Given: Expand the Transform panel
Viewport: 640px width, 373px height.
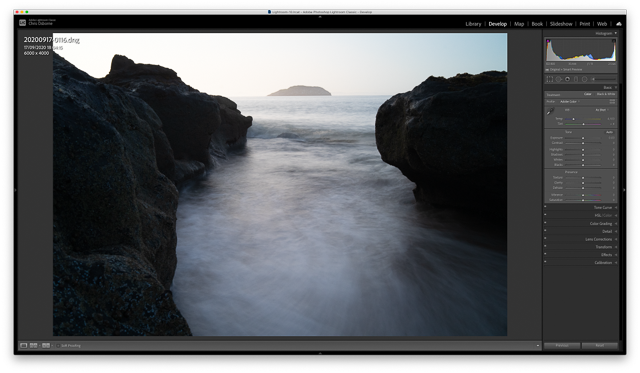Looking at the screenshot, I should [x=616, y=247].
